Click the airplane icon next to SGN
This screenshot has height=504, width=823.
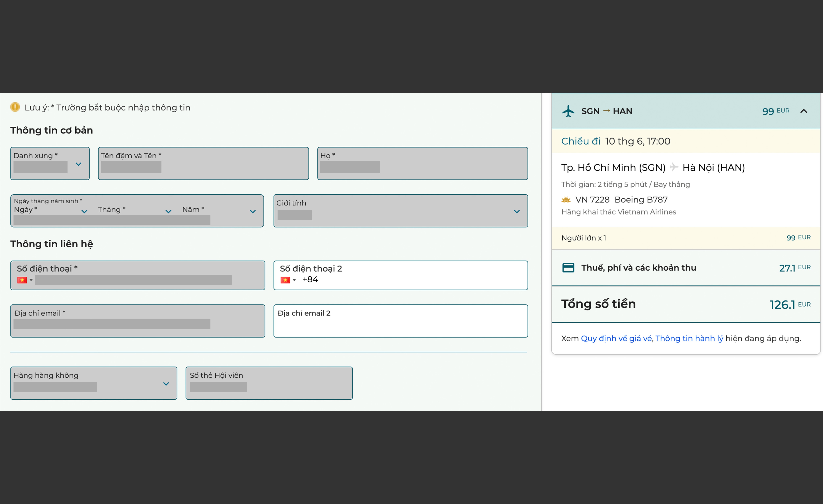568,111
